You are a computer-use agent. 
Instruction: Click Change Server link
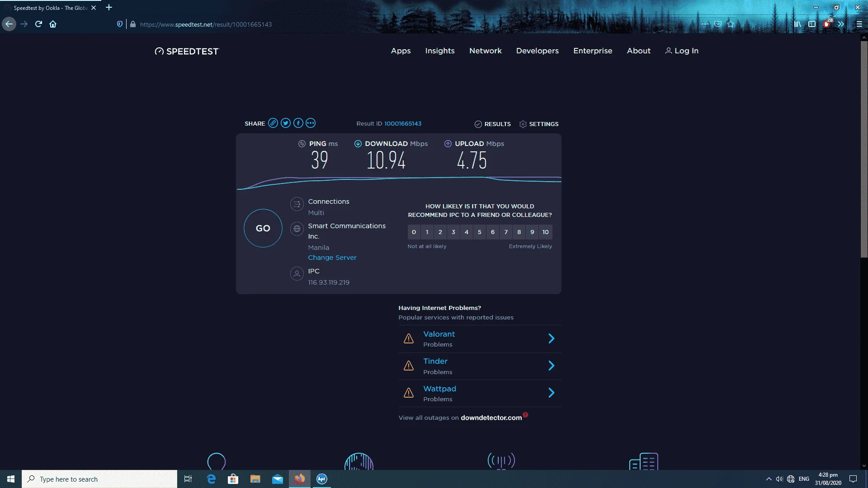(x=332, y=258)
